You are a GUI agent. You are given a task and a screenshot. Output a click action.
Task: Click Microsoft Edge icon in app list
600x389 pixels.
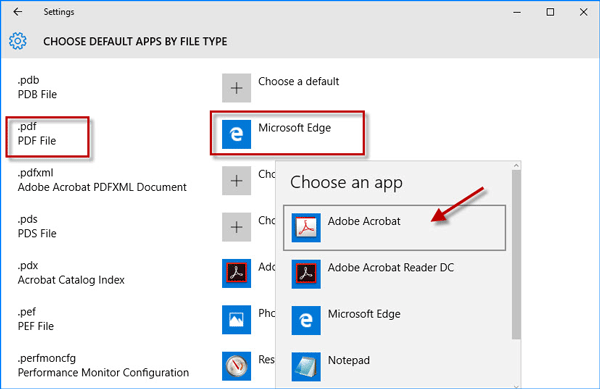click(306, 320)
